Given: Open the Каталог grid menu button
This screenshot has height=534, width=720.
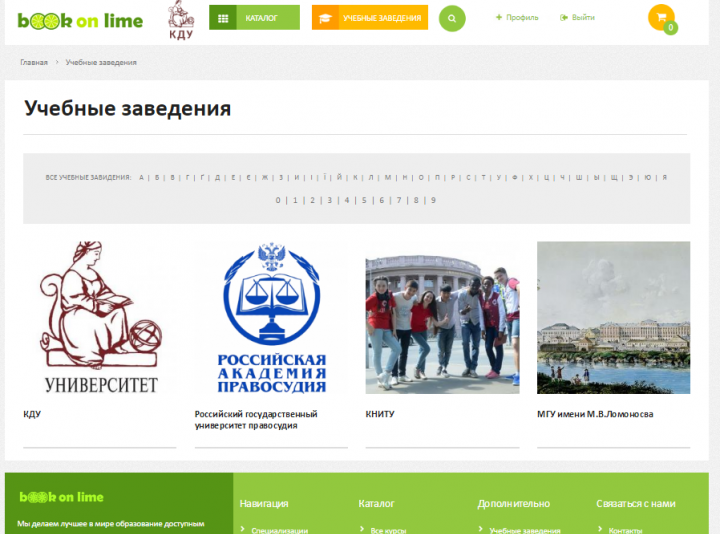Looking at the screenshot, I should [x=254, y=17].
